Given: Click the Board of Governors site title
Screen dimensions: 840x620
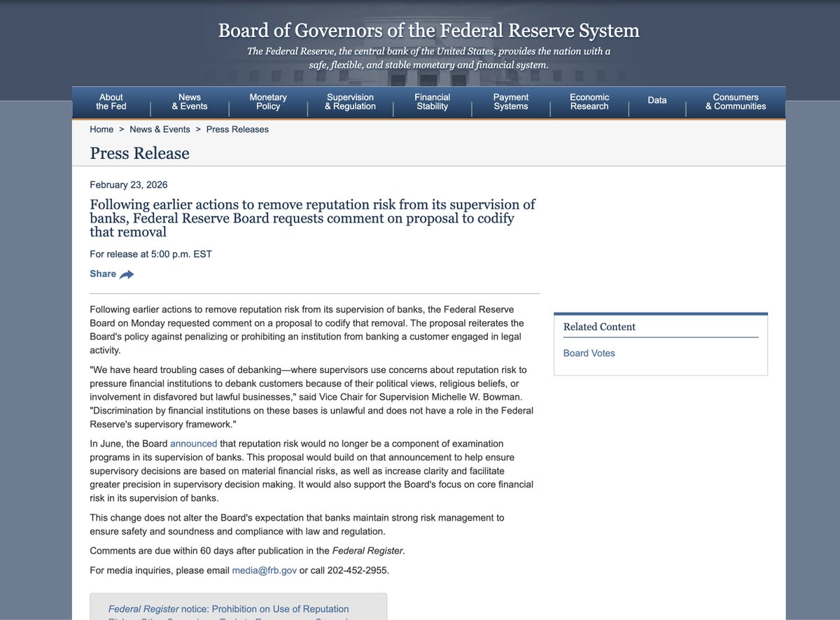Looking at the screenshot, I should pos(428,31).
